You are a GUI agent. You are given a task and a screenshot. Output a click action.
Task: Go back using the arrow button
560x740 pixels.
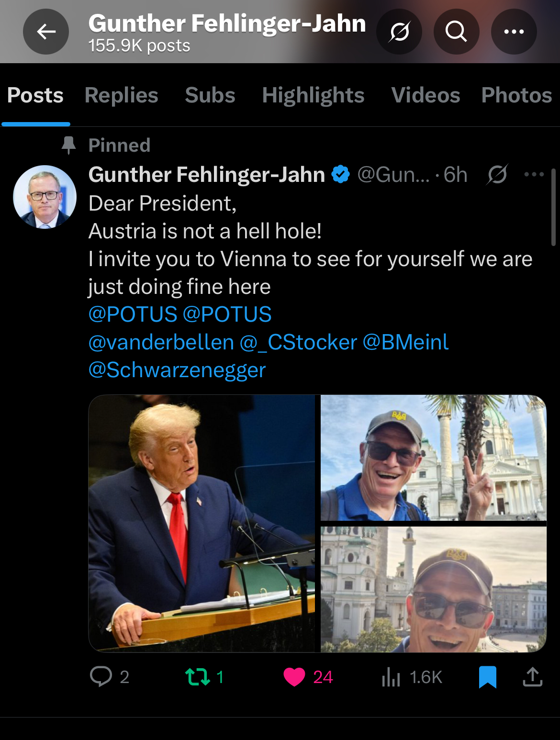tap(46, 32)
